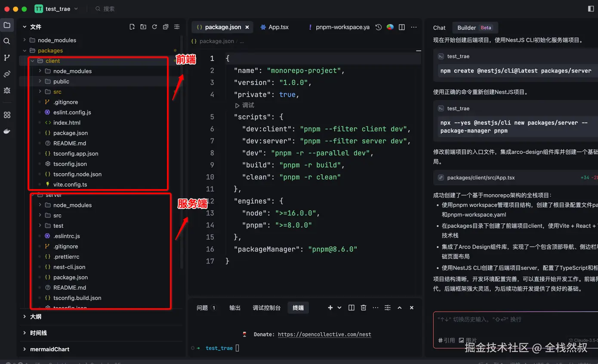Open eslint.config.js file

[72, 112]
